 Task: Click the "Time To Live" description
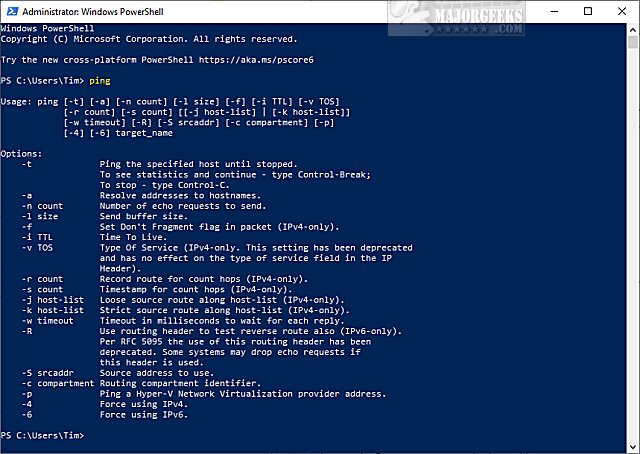[134, 238]
